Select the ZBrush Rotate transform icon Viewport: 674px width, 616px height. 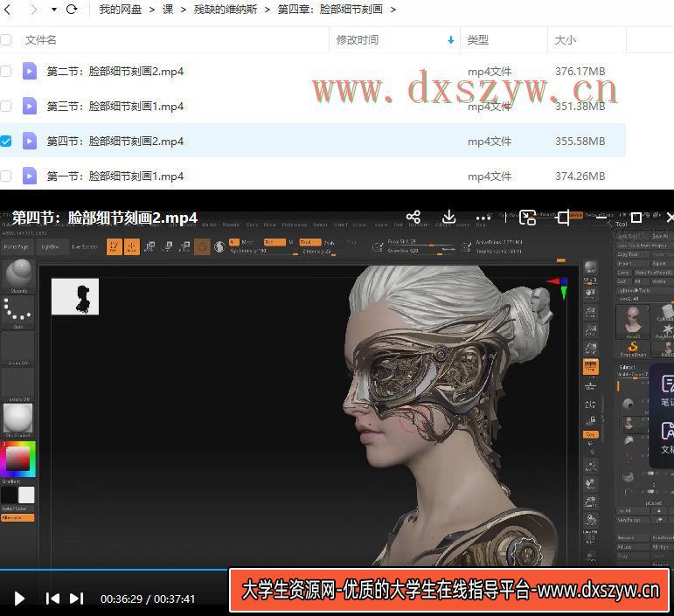[x=184, y=246]
